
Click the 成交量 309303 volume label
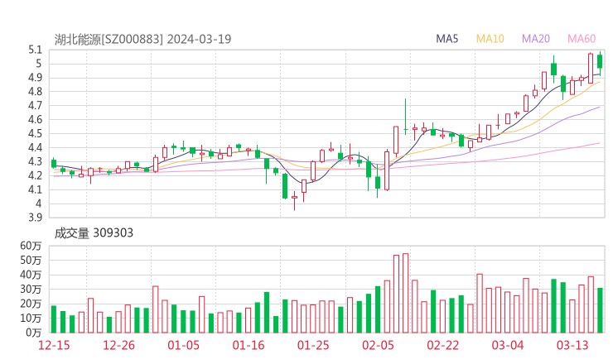(x=94, y=233)
